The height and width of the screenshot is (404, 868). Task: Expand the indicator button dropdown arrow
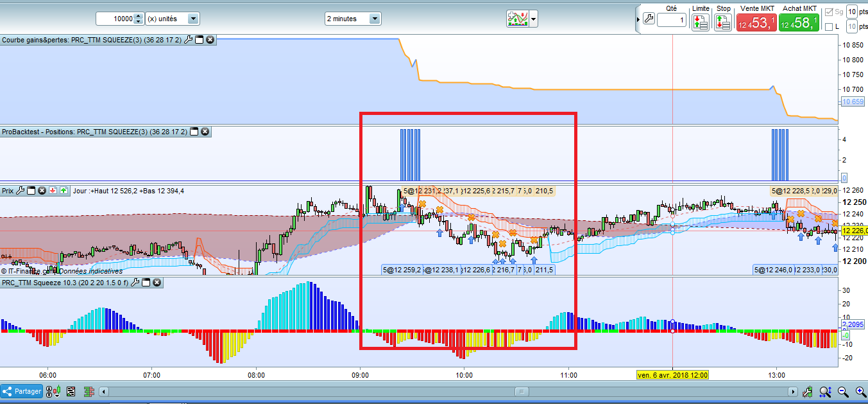coord(533,19)
